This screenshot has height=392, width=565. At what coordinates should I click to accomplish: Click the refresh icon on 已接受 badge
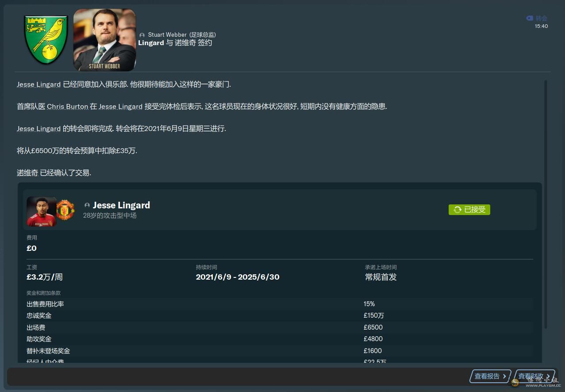[457, 210]
